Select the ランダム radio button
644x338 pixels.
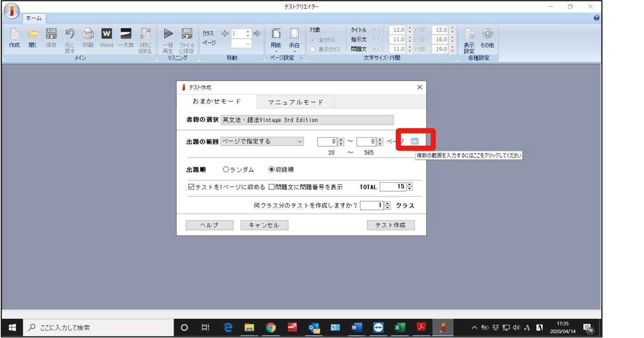pos(226,169)
